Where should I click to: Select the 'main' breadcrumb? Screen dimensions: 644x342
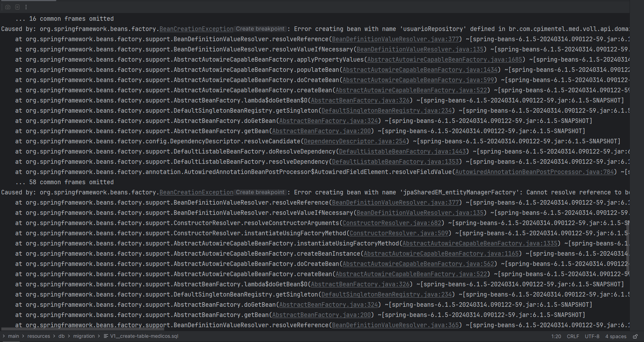click(x=13, y=336)
